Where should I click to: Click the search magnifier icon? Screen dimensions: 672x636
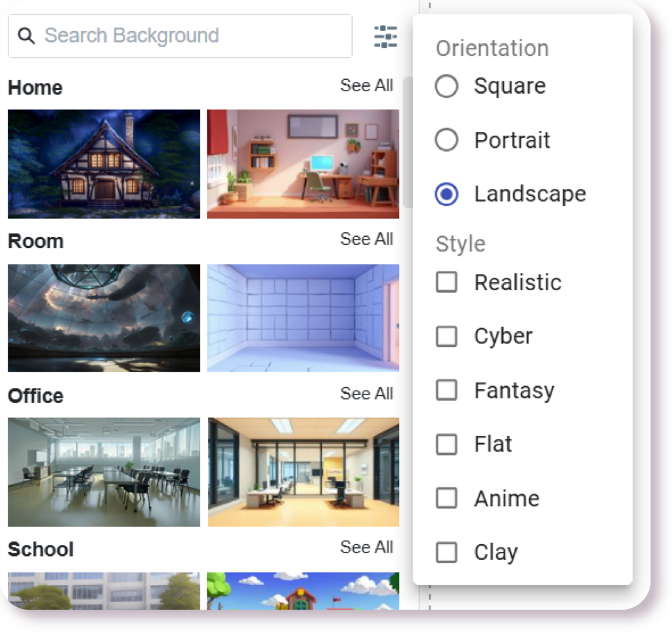[26, 36]
